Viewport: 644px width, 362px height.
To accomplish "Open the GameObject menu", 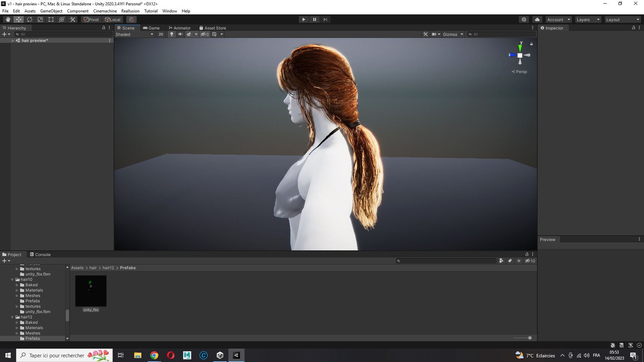I will click(51, 11).
